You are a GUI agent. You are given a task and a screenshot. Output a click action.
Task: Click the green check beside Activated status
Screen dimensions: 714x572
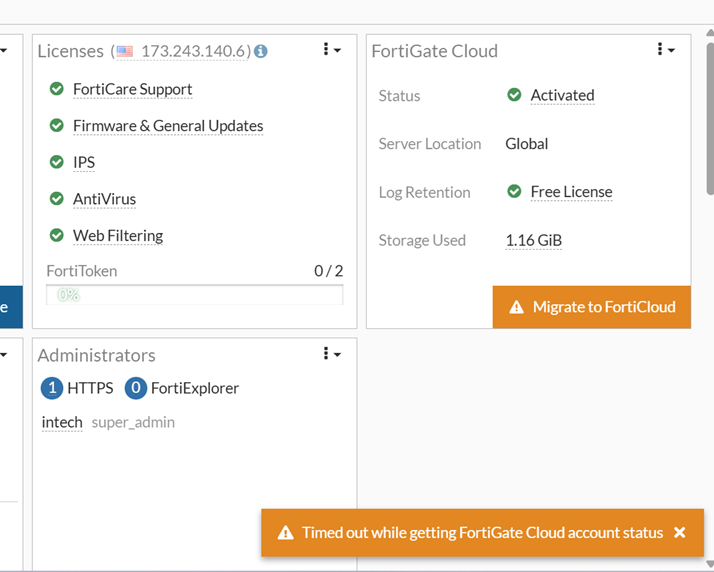[x=514, y=95]
